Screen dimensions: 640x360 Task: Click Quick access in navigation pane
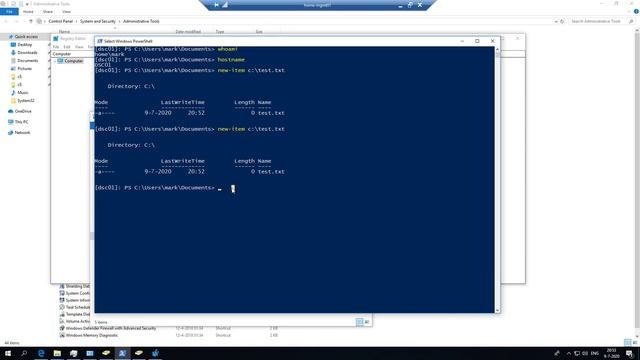(26, 37)
